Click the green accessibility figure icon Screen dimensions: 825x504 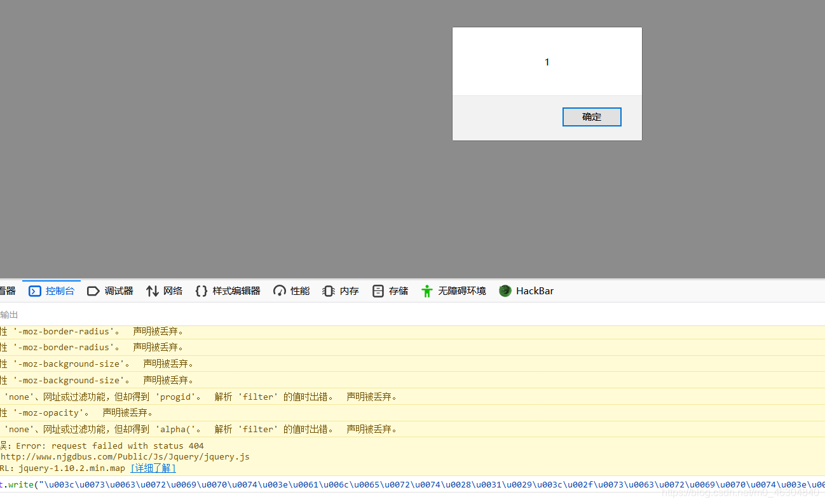click(427, 291)
